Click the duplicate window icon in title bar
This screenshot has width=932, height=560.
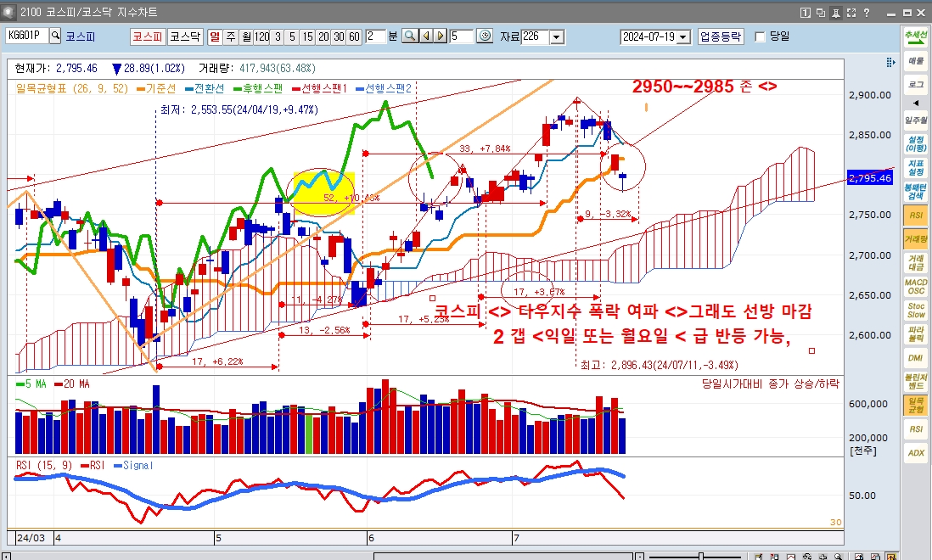(821, 13)
